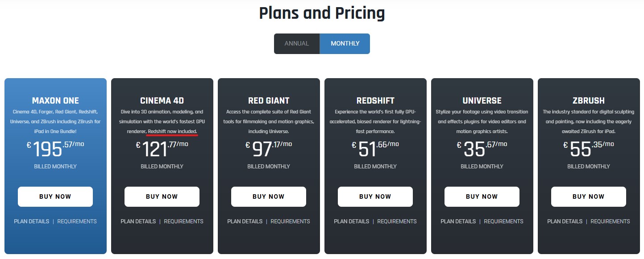644x259 pixels.
Task: Switch billing to the ANNUAL option
Action: coord(297,44)
